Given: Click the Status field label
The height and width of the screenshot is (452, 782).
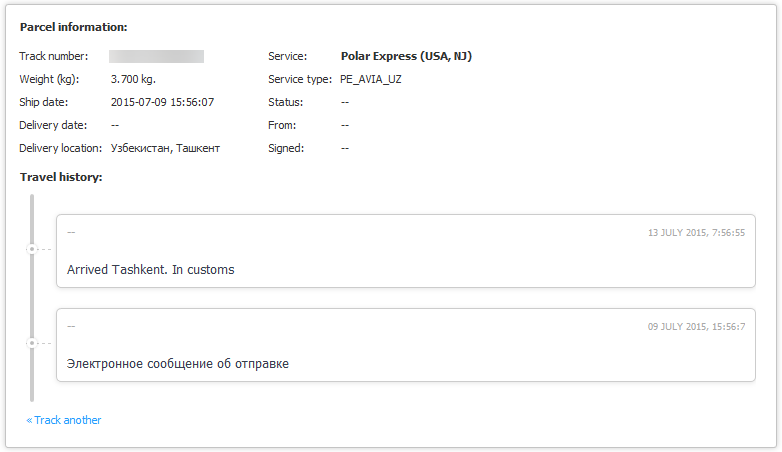Looking at the screenshot, I should [285, 102].
